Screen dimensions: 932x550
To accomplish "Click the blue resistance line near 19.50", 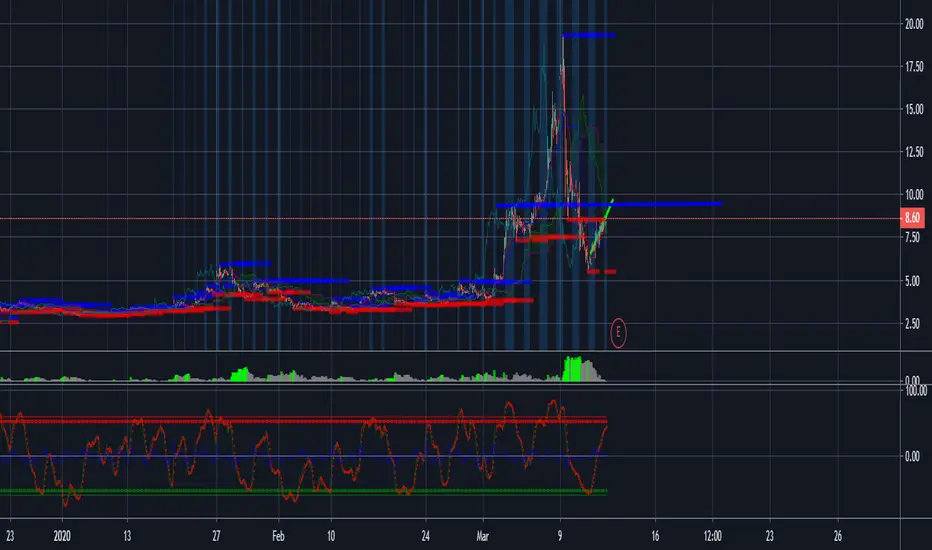I will 588,36.
